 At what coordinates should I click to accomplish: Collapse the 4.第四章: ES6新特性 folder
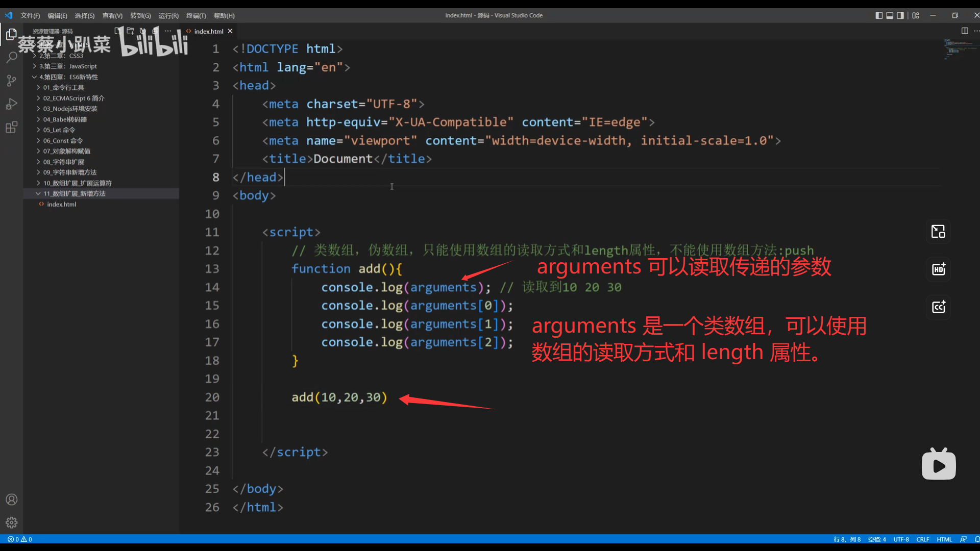point(68,77)
